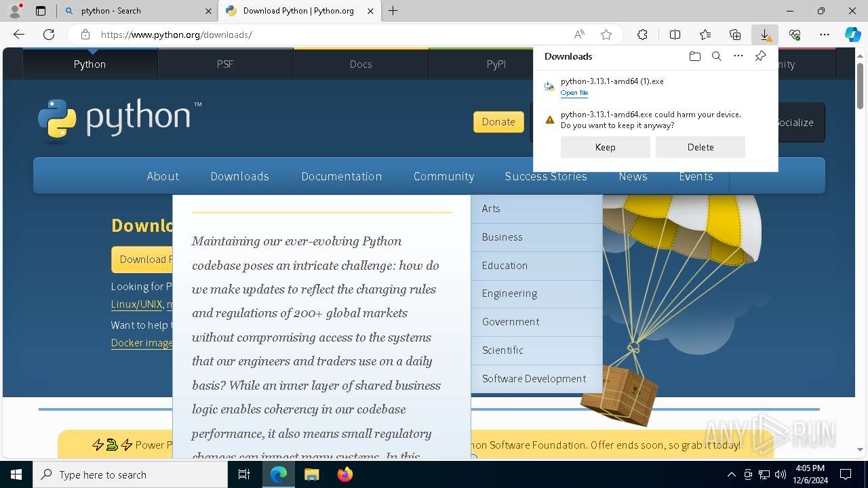Select the Python top navigation tab
868x488 pixels.
click(90, 64)
